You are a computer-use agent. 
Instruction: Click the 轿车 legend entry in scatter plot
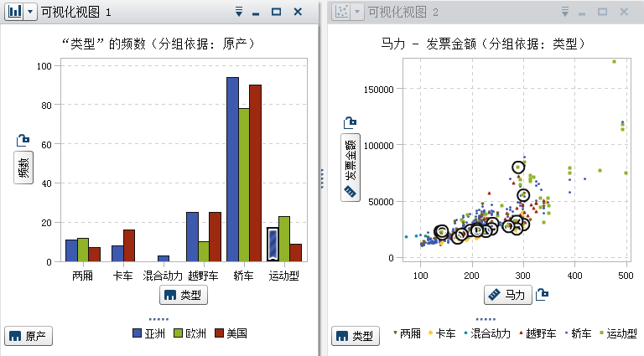[579, 333]
